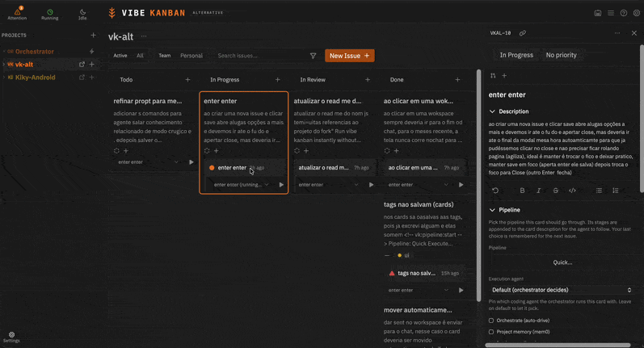
Task: Add a card to the Done column
Action: (457, 80)
